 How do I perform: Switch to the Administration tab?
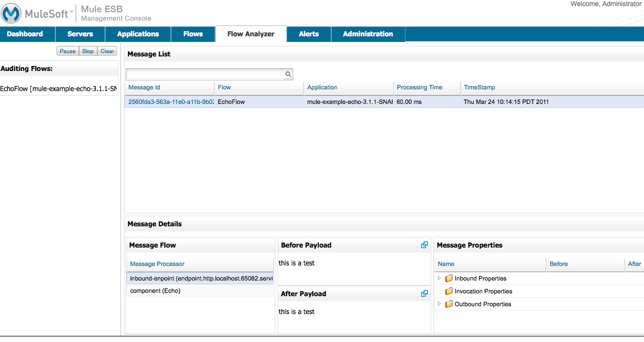click(368, 34)
